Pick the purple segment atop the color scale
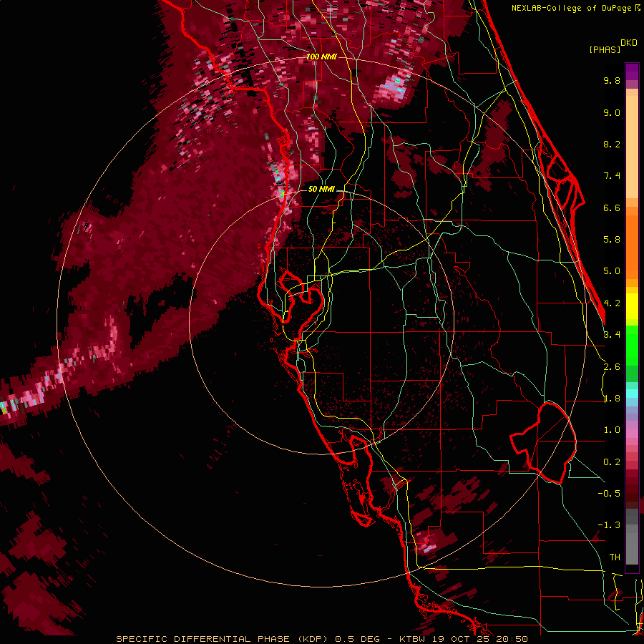The height and width of the screenshot is (644, 644). (x=632, y=72)
